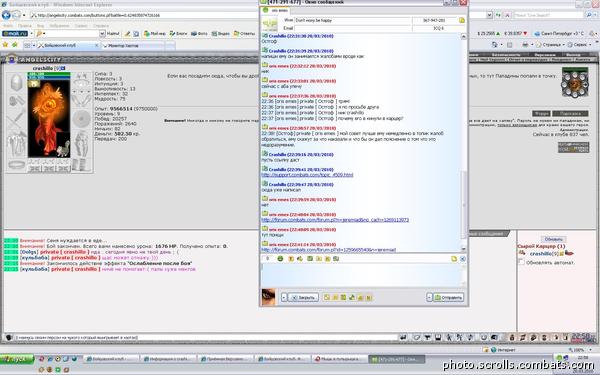Image resolution: width=600 pixels, height=375 pixels.
Task: Open the Избранное menu in Internet Explorer
Action: click(x=61, y=26)
